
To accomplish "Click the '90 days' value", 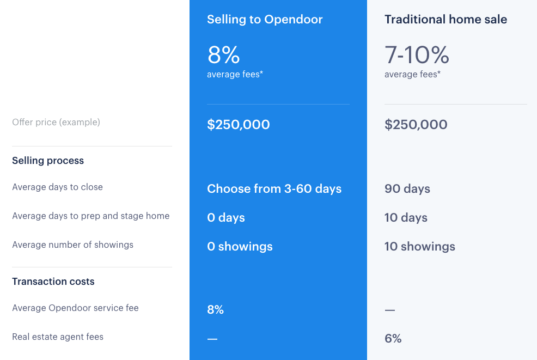I will point(407,189).
